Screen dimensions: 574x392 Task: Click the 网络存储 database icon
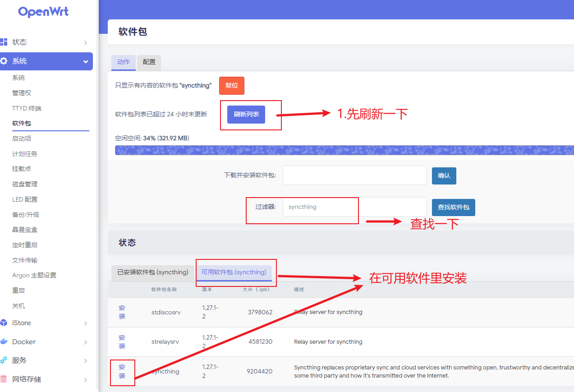[4, 379]
